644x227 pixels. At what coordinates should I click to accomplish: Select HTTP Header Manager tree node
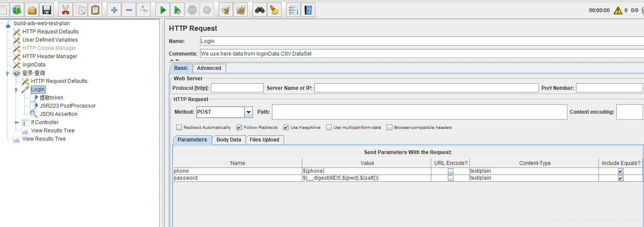click(50, 56)
